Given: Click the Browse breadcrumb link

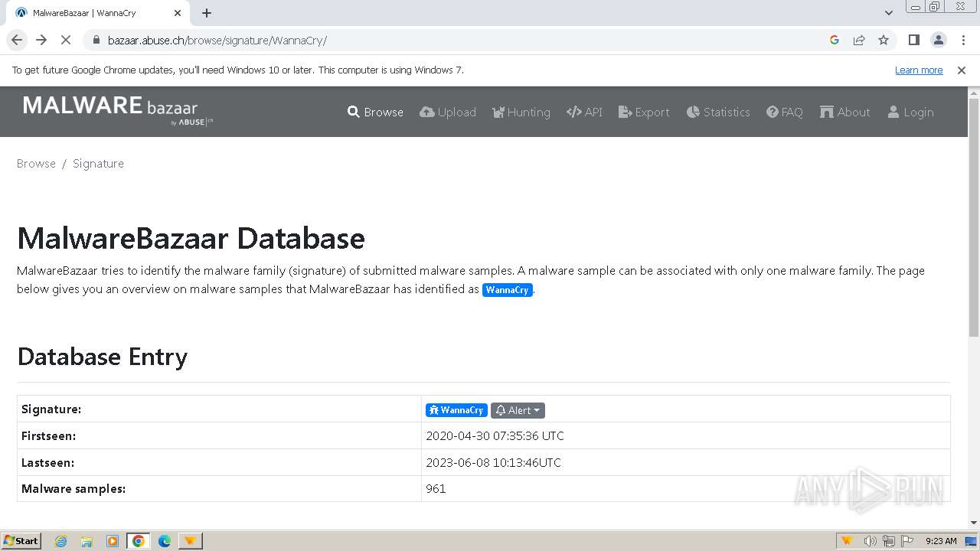Looking at the screenshot, I should tap(36, 164).
